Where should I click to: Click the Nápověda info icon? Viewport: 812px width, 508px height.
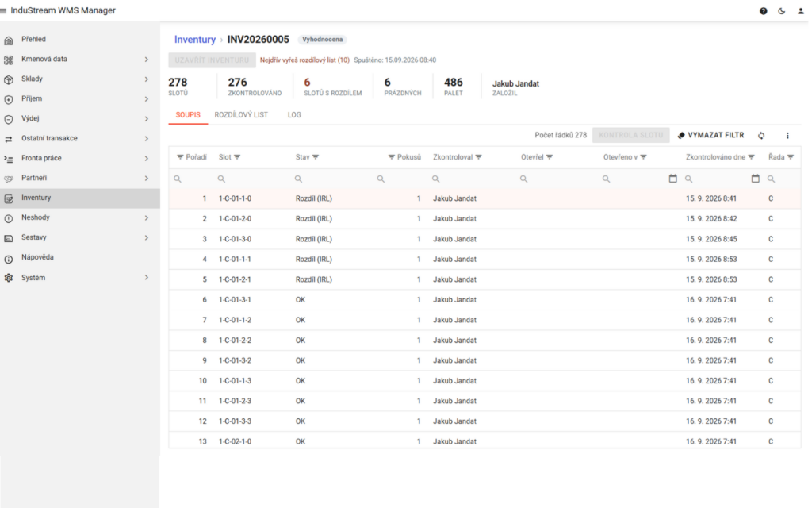tap(9, 258)
